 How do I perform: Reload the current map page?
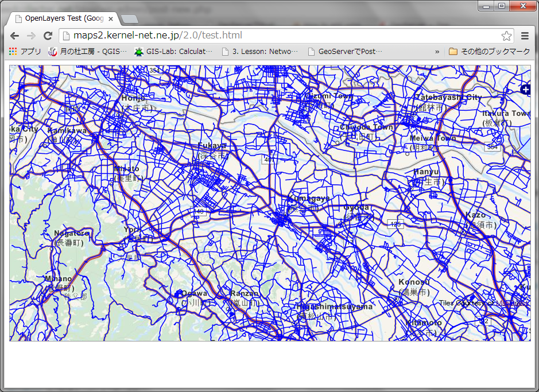(48, 36)
